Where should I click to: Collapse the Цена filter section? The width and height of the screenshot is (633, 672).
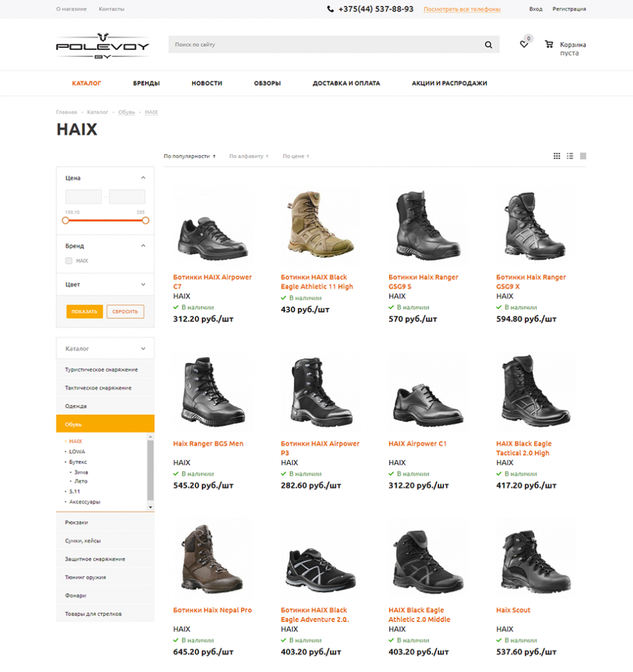pyautogui.click(x=143, y=178)
